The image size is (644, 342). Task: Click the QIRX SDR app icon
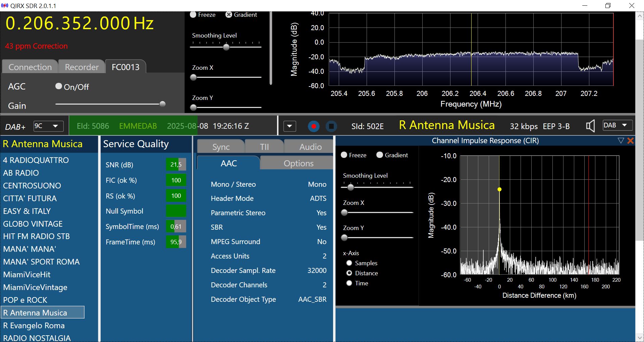(x=5, y=6)
